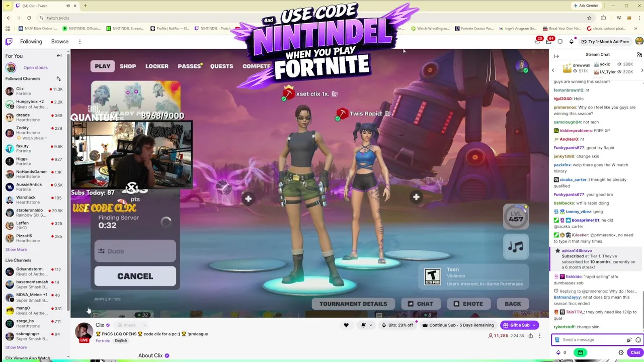The height and width of the screenshot is (362, 644).
Task: Click the Ask Gemini button
Action: coord(586,6)
